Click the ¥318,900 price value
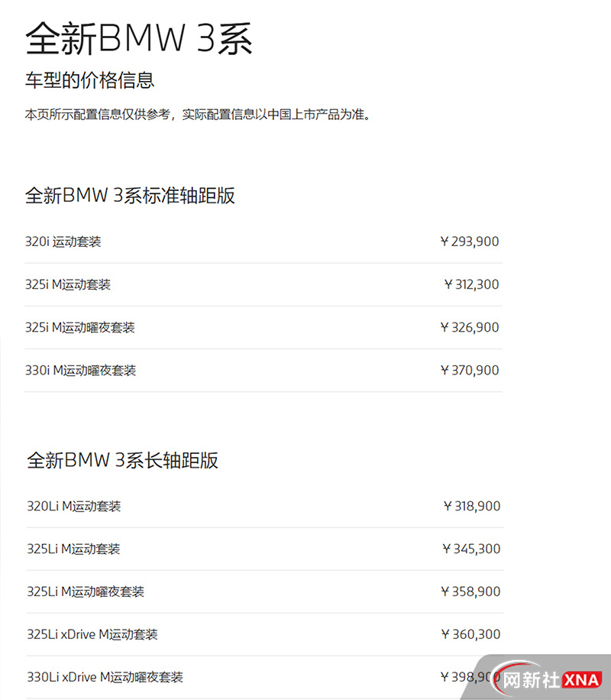The width and height of the screenshot is (611, 700). point(471,506)
